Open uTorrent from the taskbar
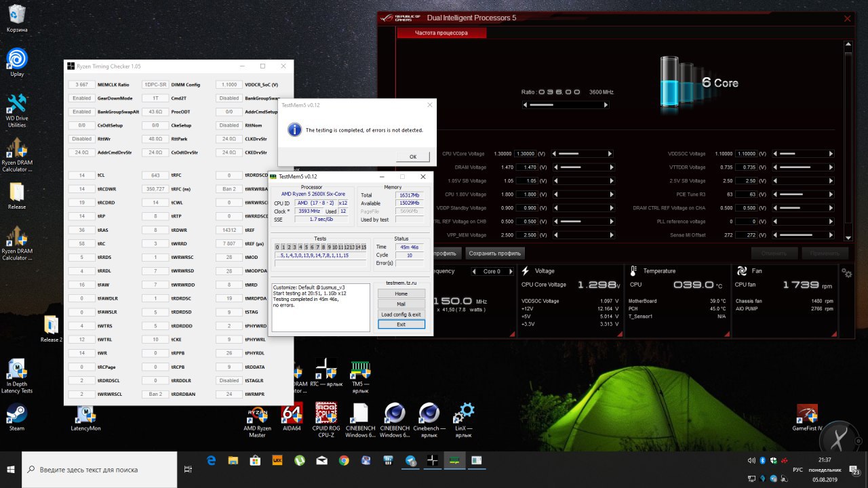The height and width of the screenshot is (488, 868). 299,460
